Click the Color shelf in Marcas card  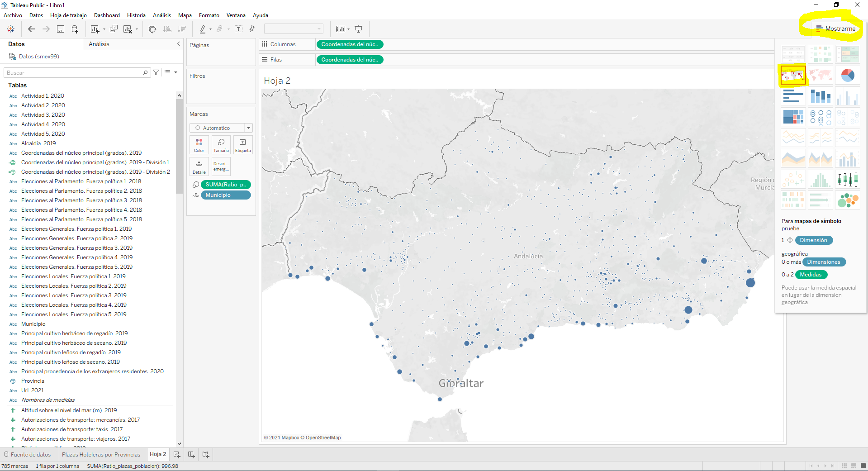[x=199, y=145]
